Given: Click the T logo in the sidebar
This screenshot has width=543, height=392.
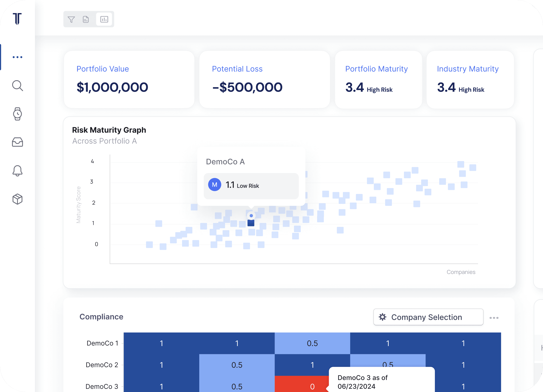Looking at the screenshot, I should pos(17,19).
